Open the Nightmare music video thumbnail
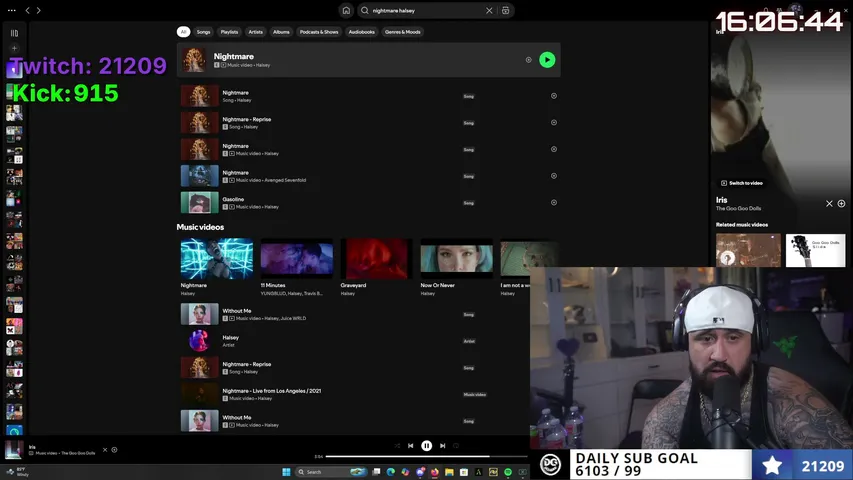Screen dimensions: 853x480 [x=217, y=259]
